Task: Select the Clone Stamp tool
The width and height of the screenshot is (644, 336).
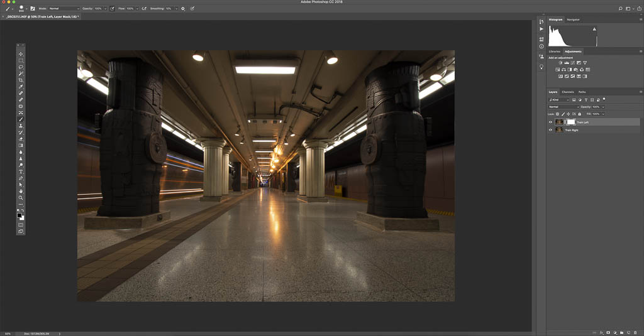Action: pyautogui.click(x=21, y=126)
